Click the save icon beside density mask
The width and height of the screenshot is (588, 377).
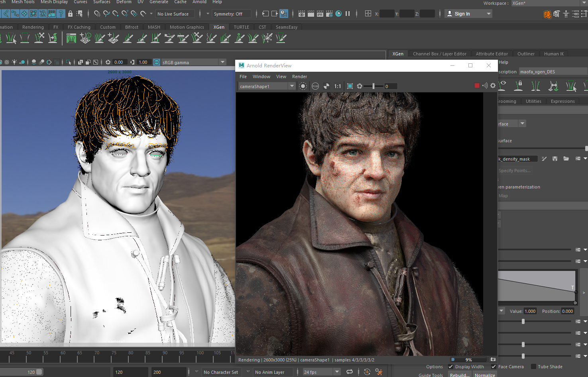point(555,159)
